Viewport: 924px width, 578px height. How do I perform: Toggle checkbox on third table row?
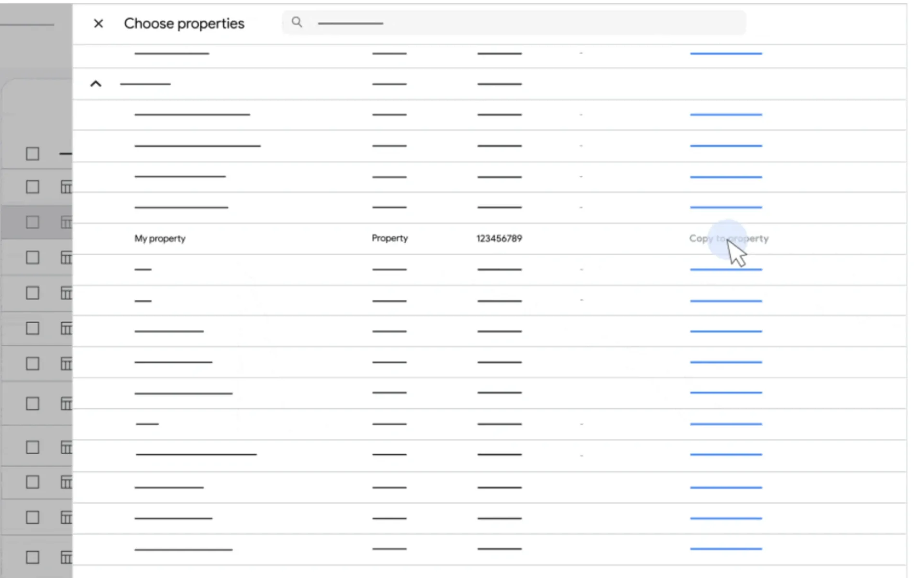[32, 223]
